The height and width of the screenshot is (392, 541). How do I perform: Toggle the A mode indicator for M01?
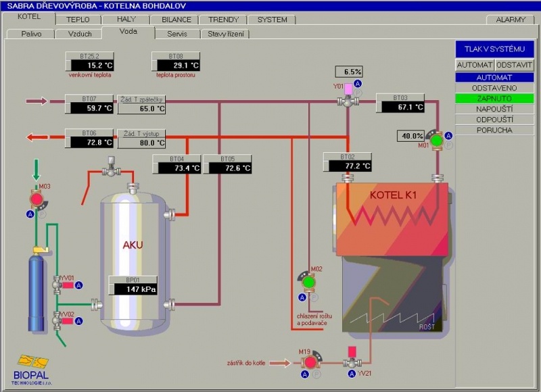tap(448, 136)
